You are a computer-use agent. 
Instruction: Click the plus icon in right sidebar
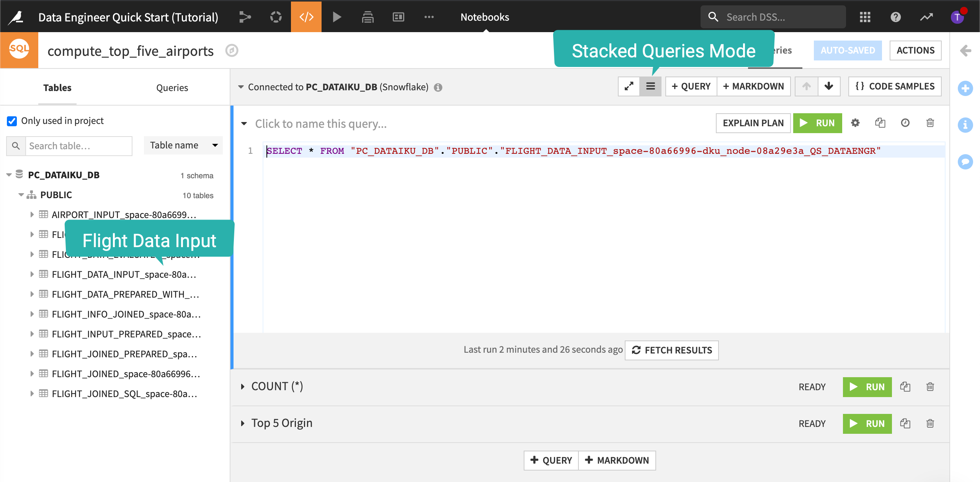(x=965, y=88)
